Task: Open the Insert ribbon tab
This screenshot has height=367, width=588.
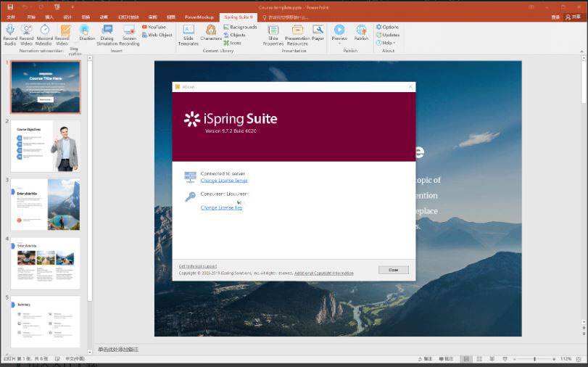Action: point(49,17)
